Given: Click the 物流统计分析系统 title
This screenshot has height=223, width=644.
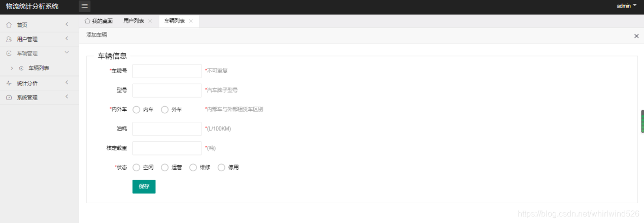Looking at the screenshot, I should 32,6.
